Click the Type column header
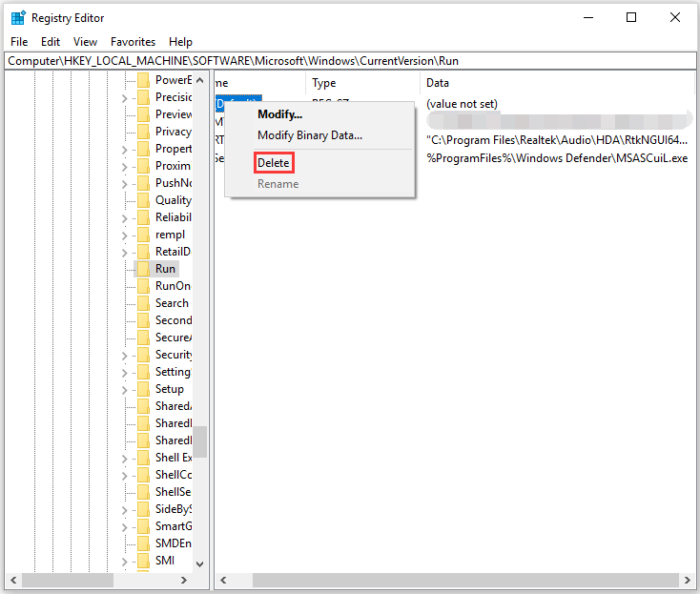700x594 pixels. tap(324, 83)
